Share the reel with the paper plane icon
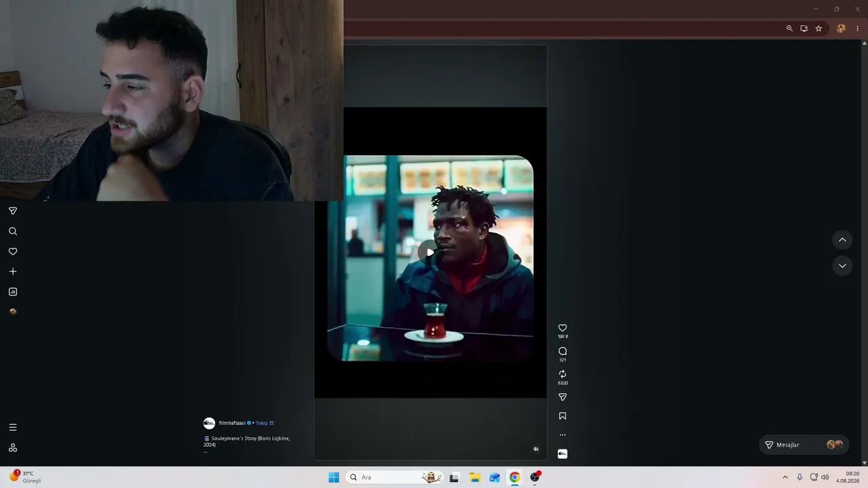 coord(562,397)
